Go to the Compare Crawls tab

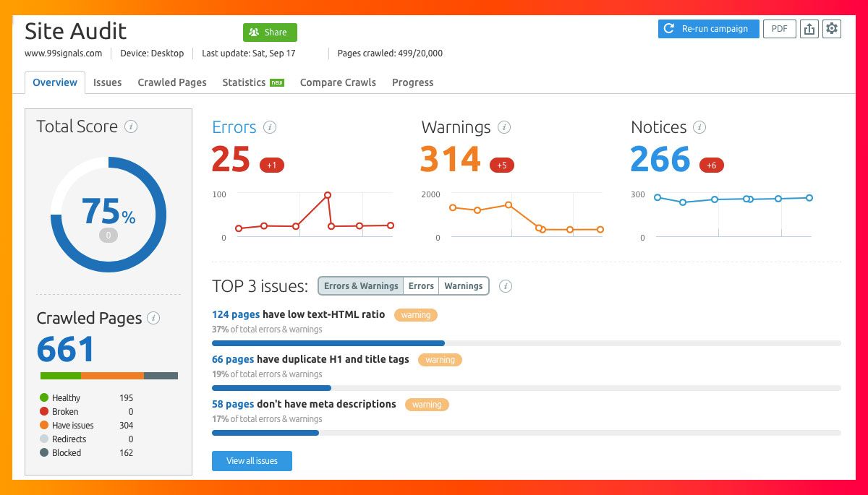pos(338,82)
